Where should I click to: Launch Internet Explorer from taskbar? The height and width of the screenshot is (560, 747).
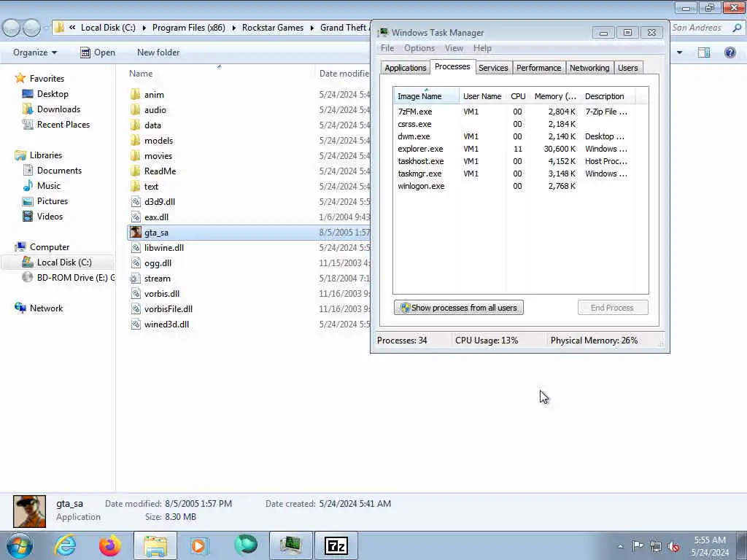click(x=65, y=545)
